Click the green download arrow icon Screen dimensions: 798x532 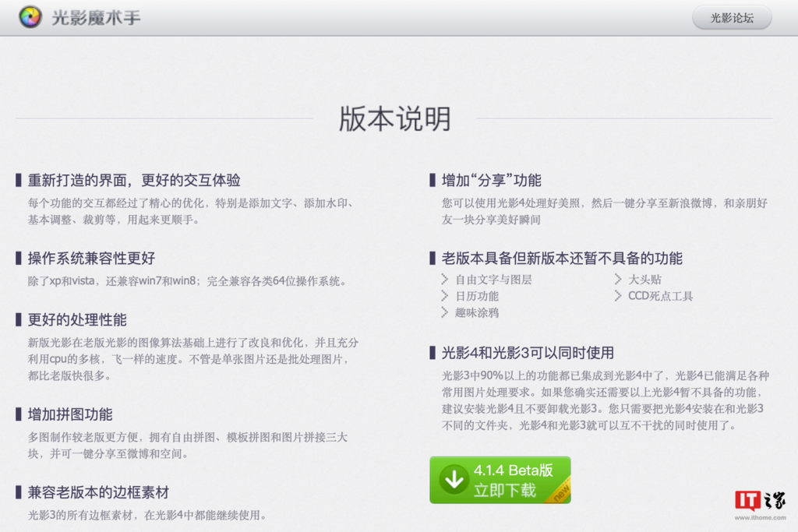pos(453,481)
